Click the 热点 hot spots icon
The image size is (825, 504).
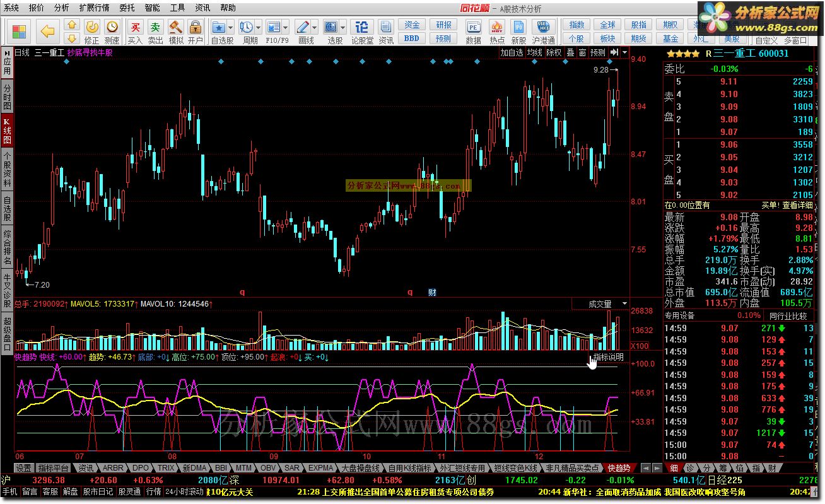pos(496,26)
